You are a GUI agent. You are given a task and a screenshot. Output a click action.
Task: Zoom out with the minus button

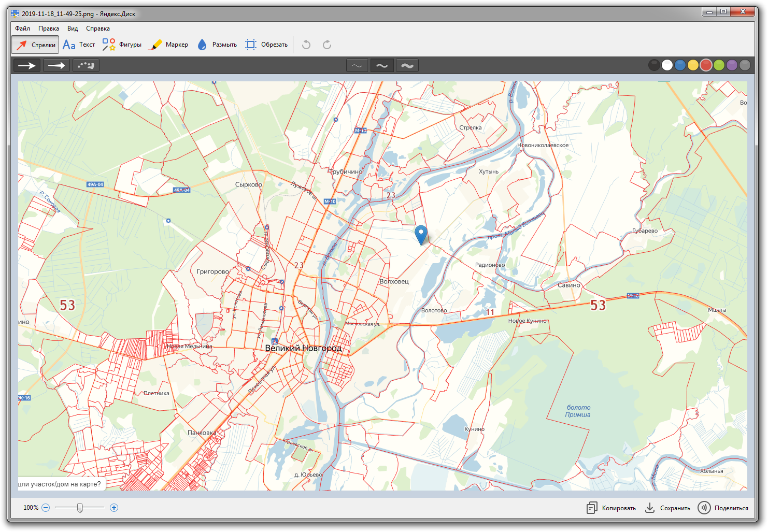click(x=46, y=508)
